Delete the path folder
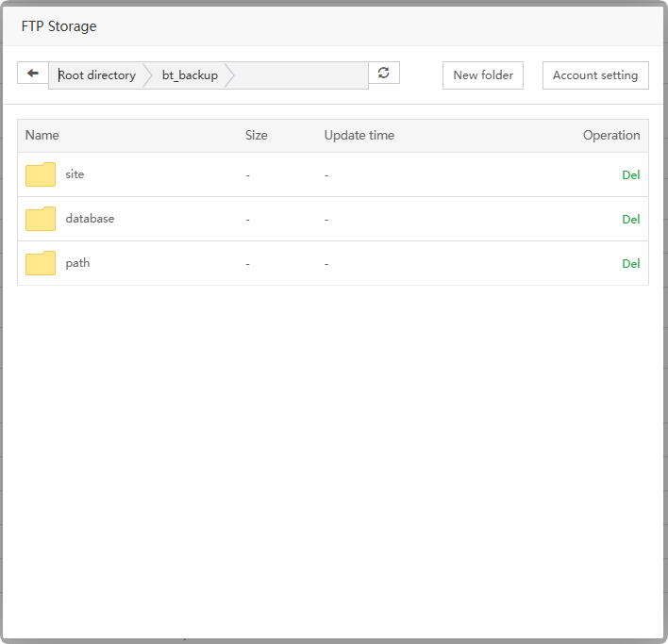Screen dimensions: 668x644 [x=630, y=264]
